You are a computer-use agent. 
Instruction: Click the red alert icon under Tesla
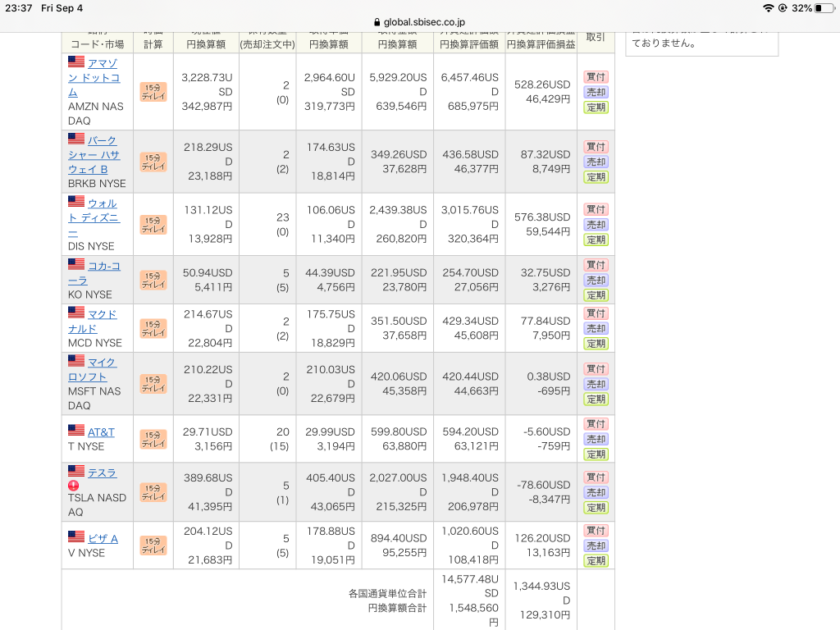click(x=73, y=486)
